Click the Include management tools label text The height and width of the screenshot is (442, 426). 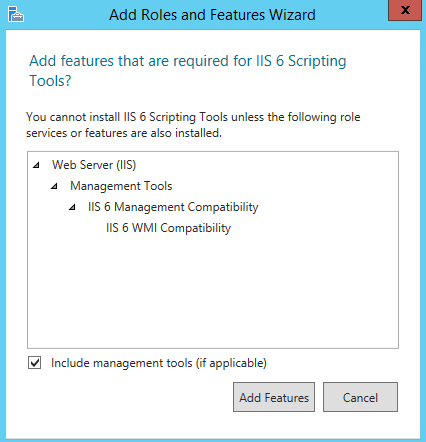[159, 363]
